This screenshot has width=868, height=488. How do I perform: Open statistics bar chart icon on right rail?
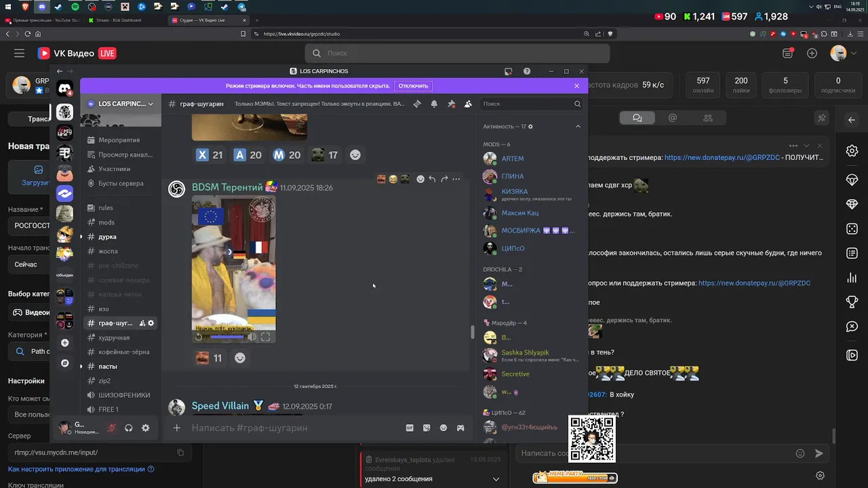pyautogui.click(x=852, y=278)
